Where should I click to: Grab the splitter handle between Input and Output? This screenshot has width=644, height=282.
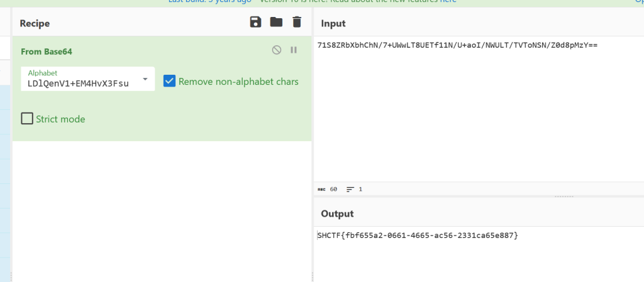[x=565, y=197]
